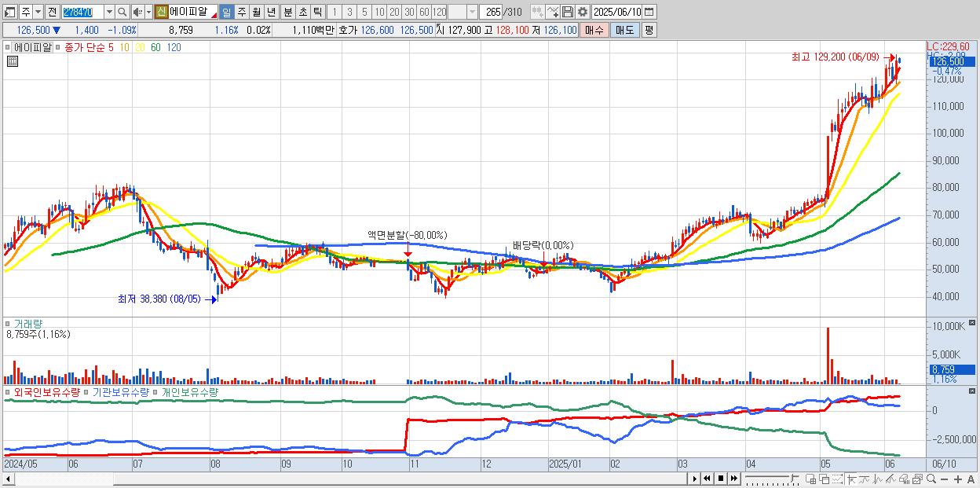Select the 분 minute period tab

[287, 12]
